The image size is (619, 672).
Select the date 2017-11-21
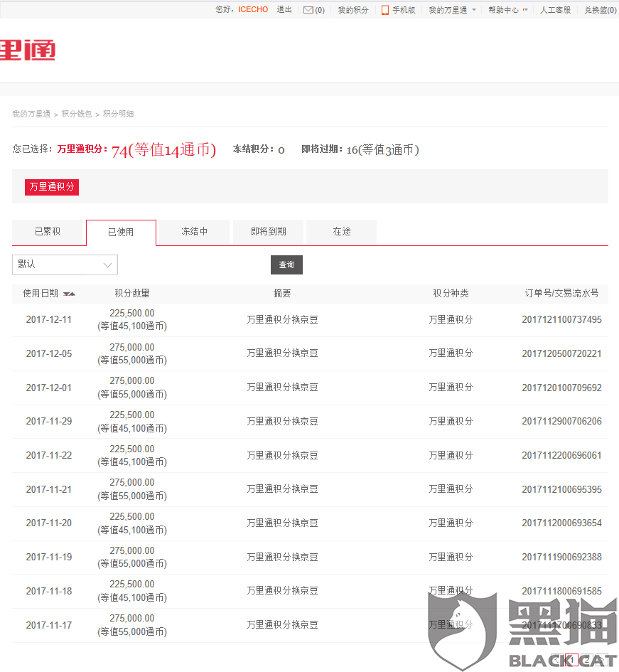[x=49, y=489]
